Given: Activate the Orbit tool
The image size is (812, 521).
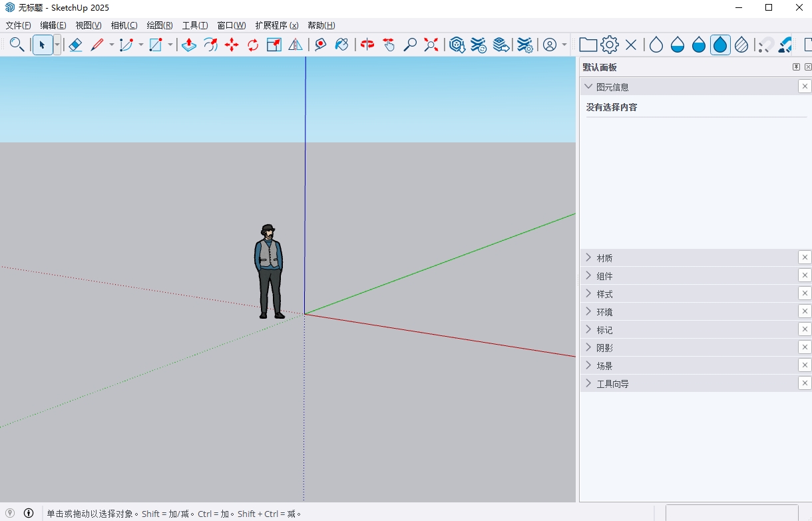Looking at the screenshot, I should tap(366, 45).
